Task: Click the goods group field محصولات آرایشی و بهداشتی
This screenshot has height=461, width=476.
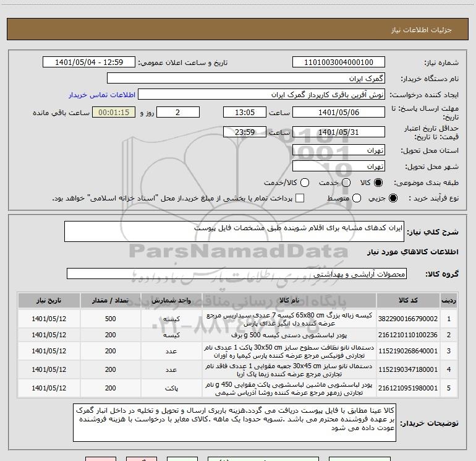Action: 237,274
